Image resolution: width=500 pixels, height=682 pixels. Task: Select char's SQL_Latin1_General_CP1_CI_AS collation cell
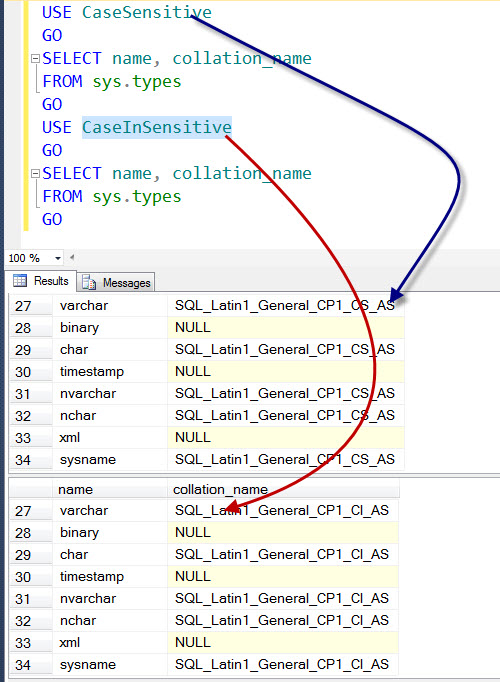tap(283, 554)
